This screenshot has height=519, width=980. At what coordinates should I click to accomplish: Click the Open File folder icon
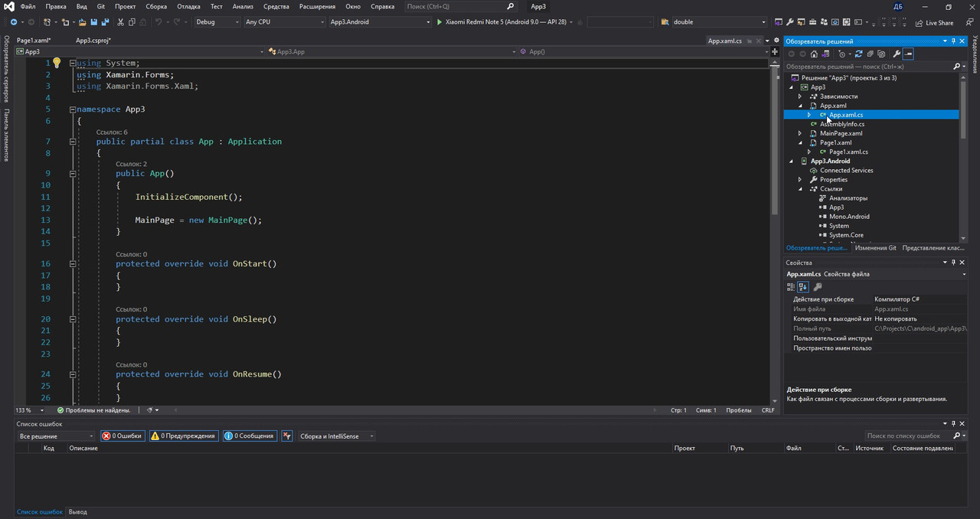coord(82,22)
